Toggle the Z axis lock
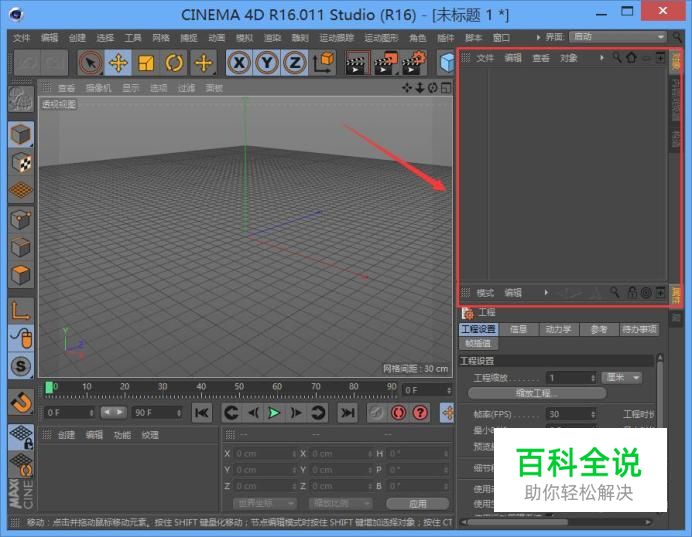Screen dimensions: 692x537 point(294,63)
